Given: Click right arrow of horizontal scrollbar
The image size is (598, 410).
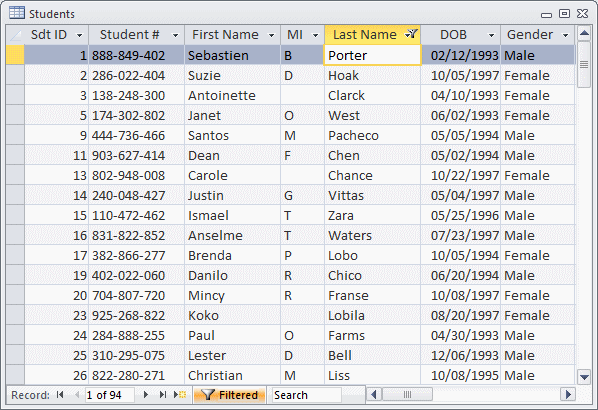Looking at the screenshot, I should (x=568, y=394).
